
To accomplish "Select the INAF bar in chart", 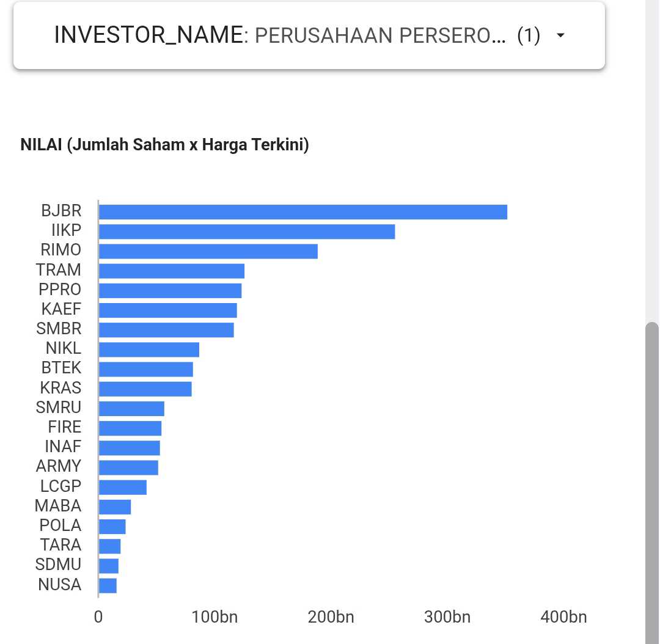I will click(x=129, y=448).
